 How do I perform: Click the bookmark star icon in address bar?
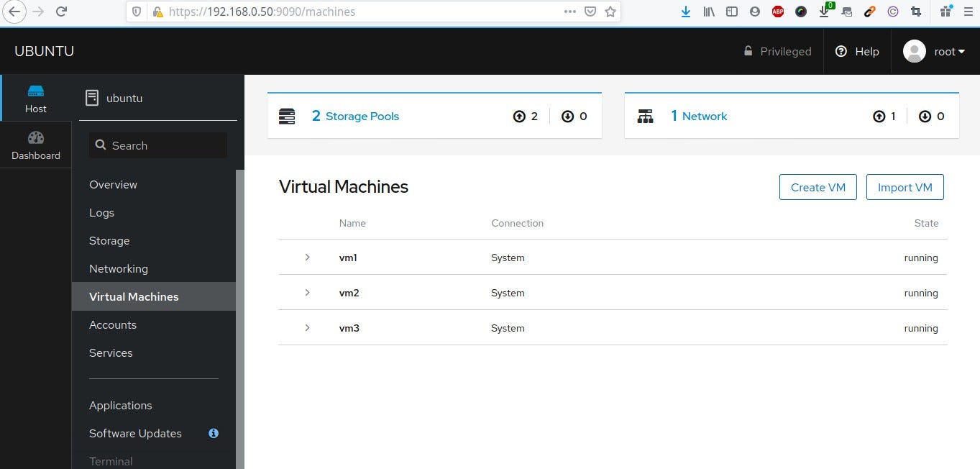(x=610, y=12)
